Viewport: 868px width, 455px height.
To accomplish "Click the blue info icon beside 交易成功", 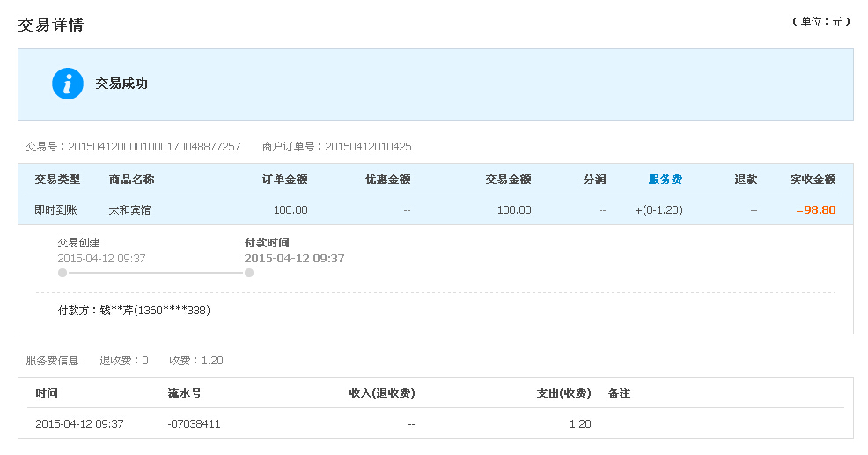I will point(68,84).
